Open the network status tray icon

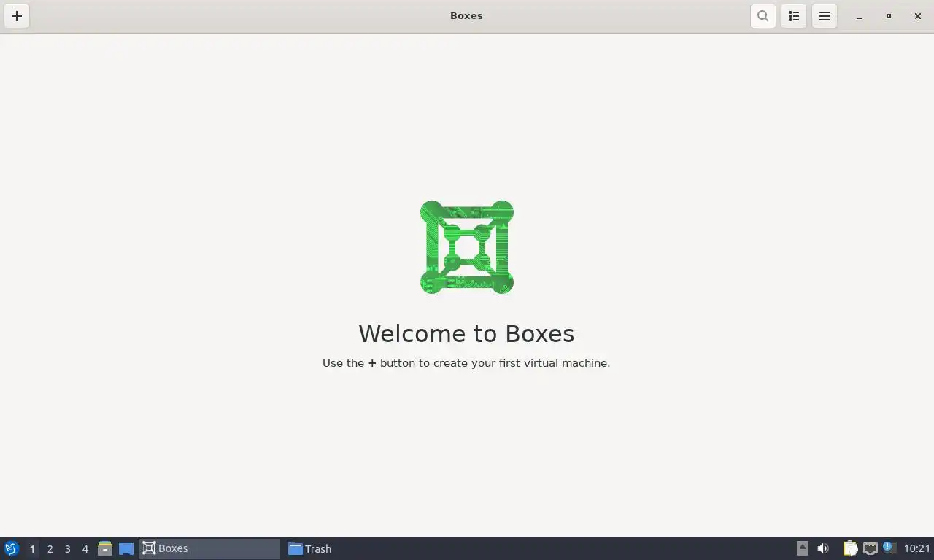pyautogui.click(x=870, y=548)
